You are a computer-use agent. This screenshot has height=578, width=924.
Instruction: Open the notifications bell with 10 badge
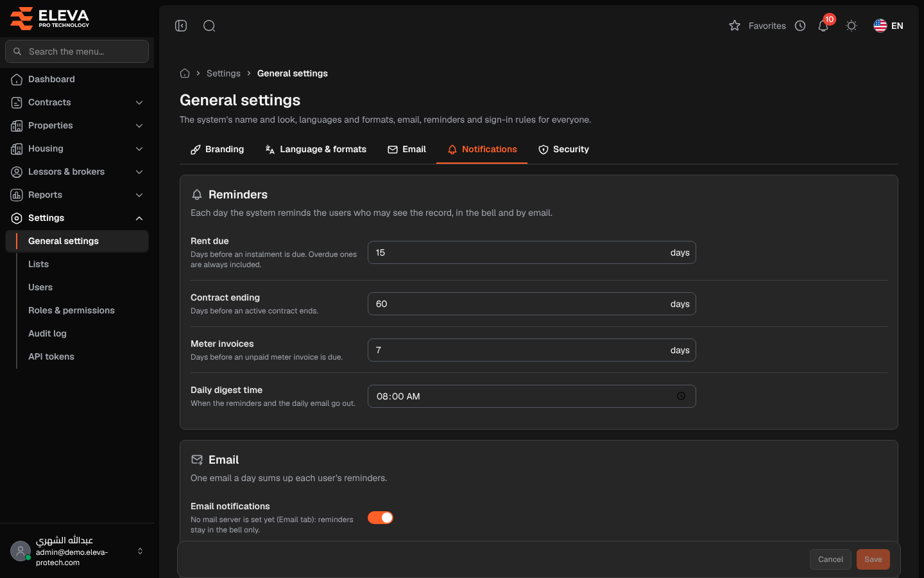[824, 25]
